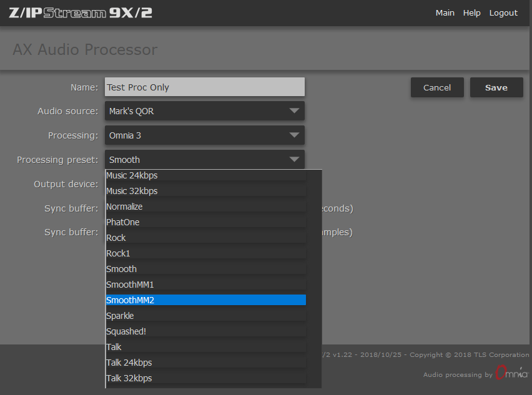The height and width of the screenshot is (395, 532).
Task: Focus the Name field Test Proc Only
Action: click(x=205, y=87)
